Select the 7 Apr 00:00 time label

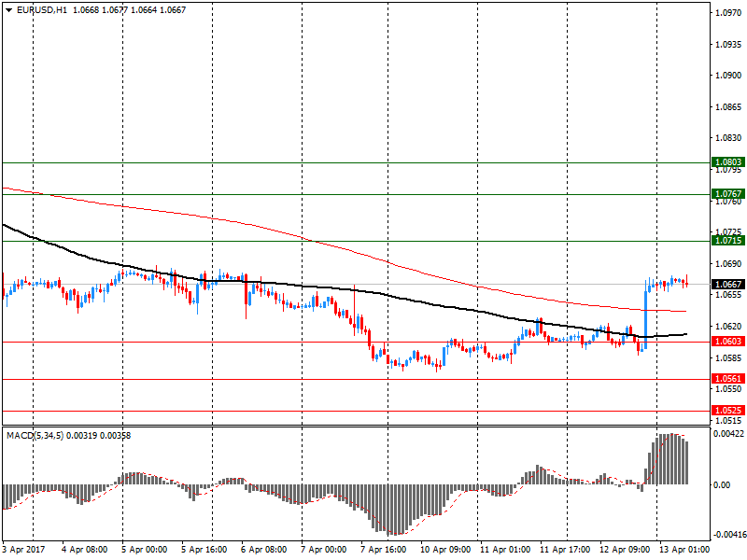coord(323,549)
